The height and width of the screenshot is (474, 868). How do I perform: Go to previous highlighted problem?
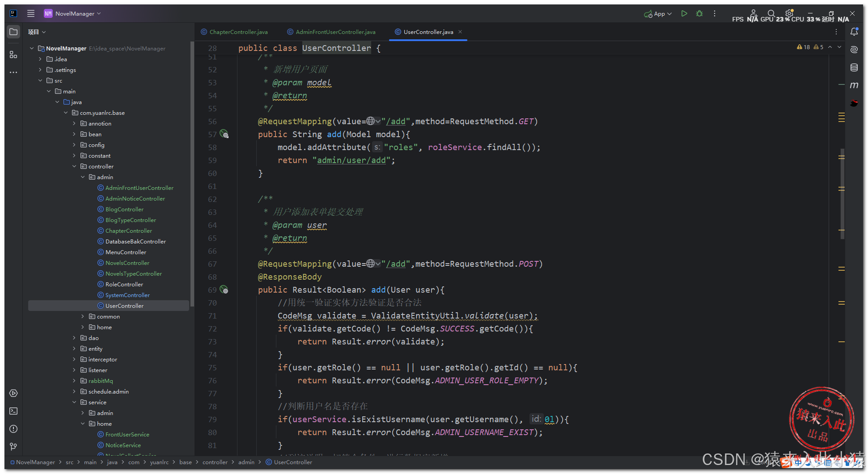(x=830, y=47)
